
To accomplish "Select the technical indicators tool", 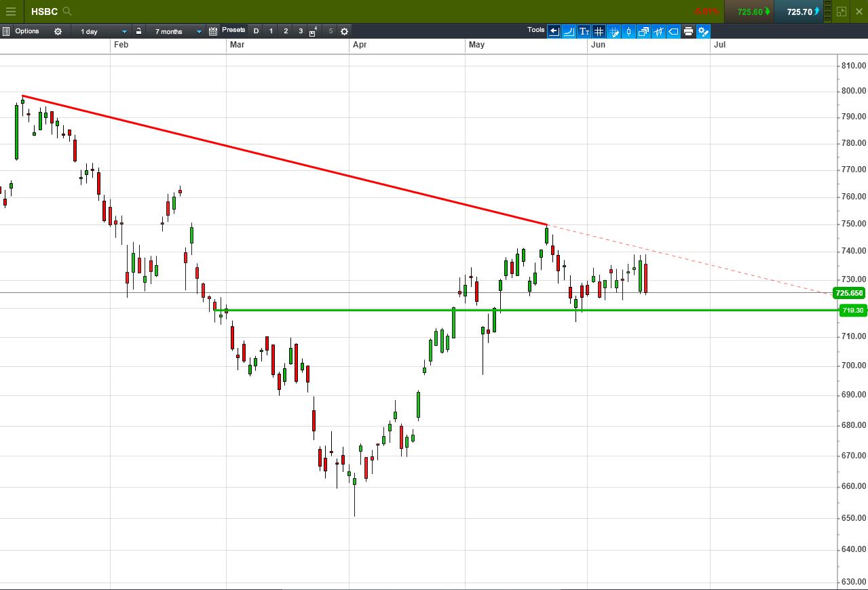I will [x=658, y=31].
